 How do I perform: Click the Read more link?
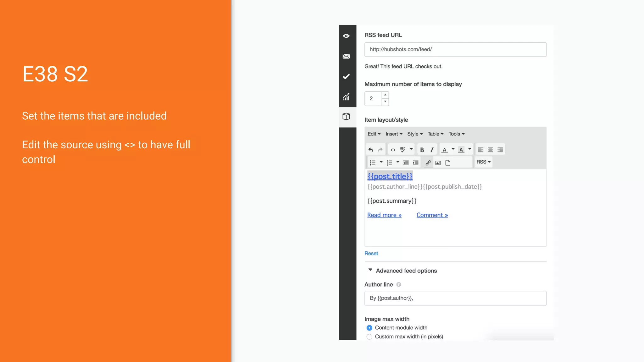(384, 215)
